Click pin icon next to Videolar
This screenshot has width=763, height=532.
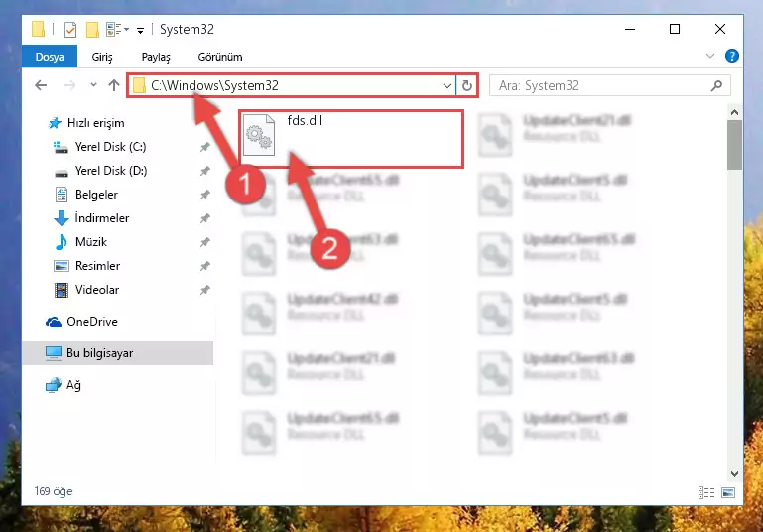coord(204,290)
